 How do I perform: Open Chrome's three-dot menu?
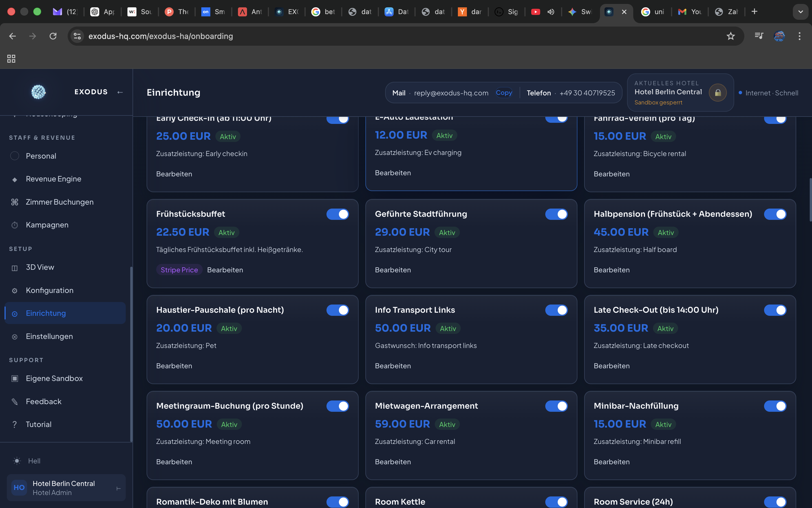point(799,36)
